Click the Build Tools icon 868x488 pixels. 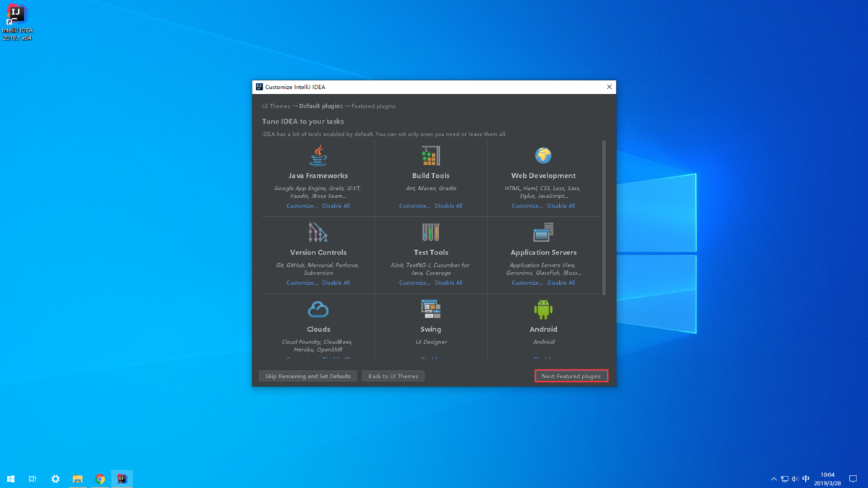430,155
